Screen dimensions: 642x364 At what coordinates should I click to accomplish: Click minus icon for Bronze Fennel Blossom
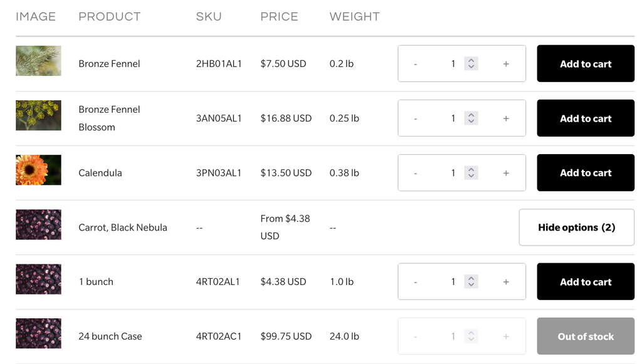click(x=416, y=118)
